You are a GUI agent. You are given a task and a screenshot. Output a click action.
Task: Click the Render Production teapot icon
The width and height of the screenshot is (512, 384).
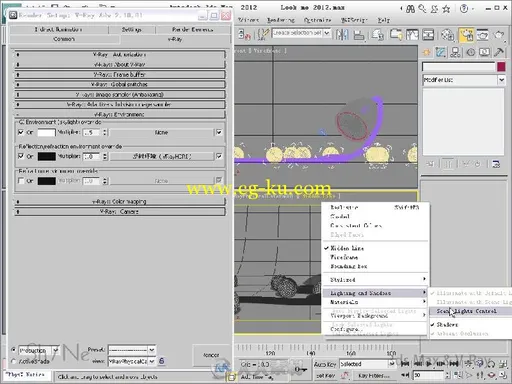click(499, 35)
